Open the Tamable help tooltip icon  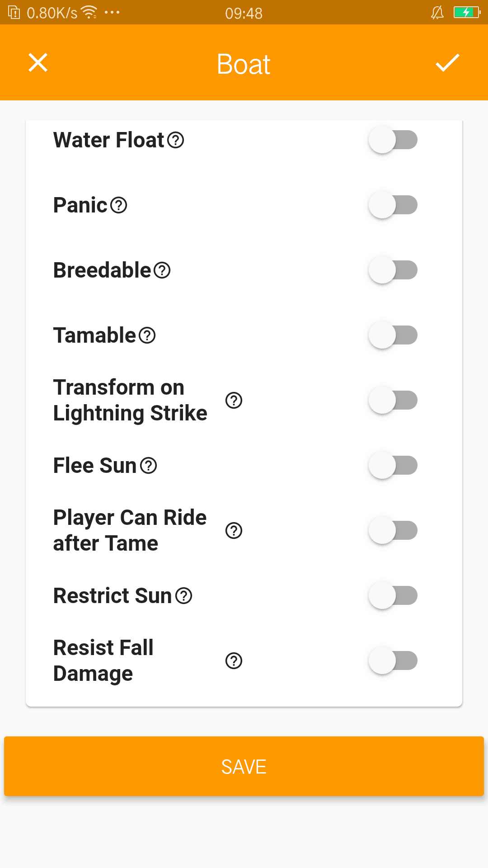pyautogui.click(x=147, y=335)
